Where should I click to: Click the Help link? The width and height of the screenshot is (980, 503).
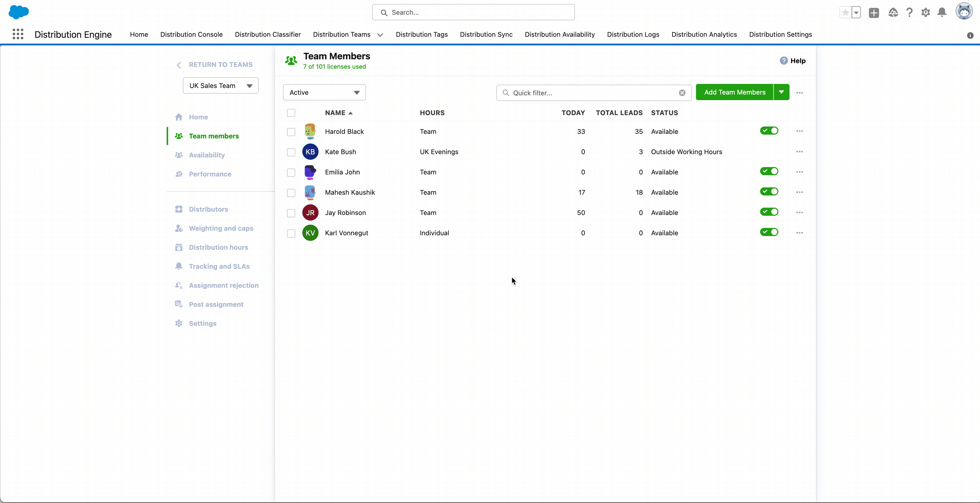(x=798, y=61)
